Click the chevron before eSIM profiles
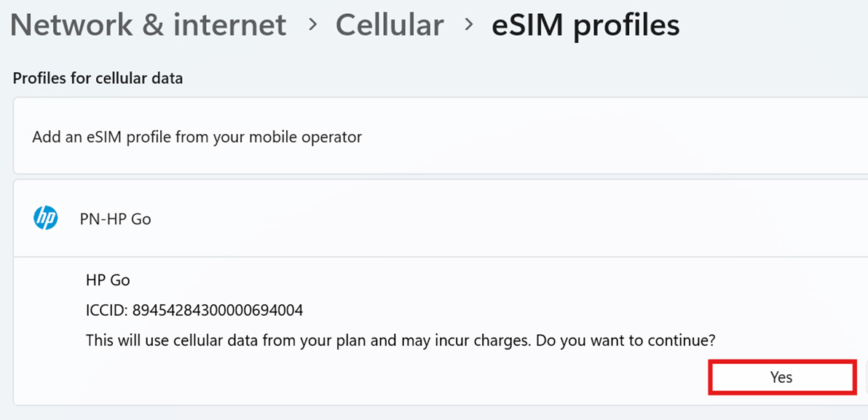868x420 pixels. [469, 25]
